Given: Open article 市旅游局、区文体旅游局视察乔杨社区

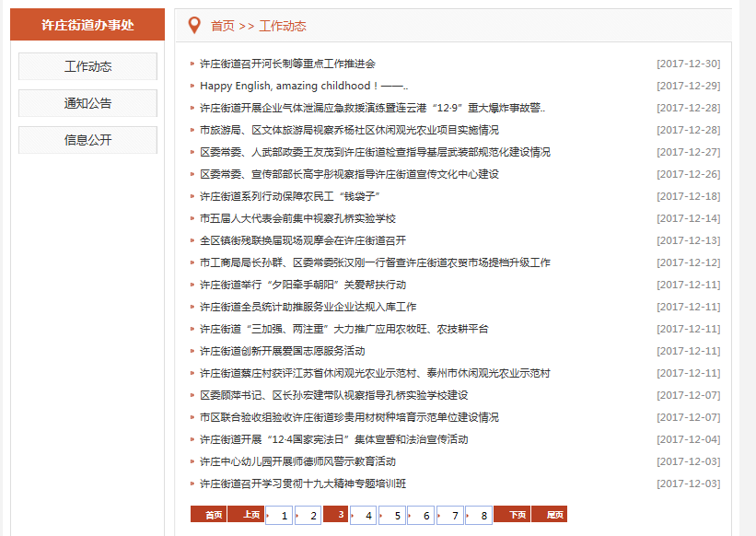Looking at the screenshot, I should point(349,130).
